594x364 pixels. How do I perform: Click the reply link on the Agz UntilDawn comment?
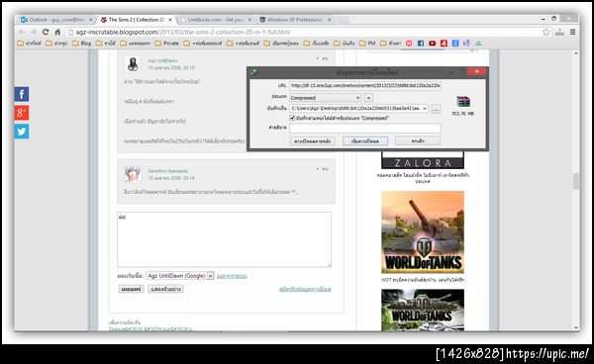pos(325,58)
